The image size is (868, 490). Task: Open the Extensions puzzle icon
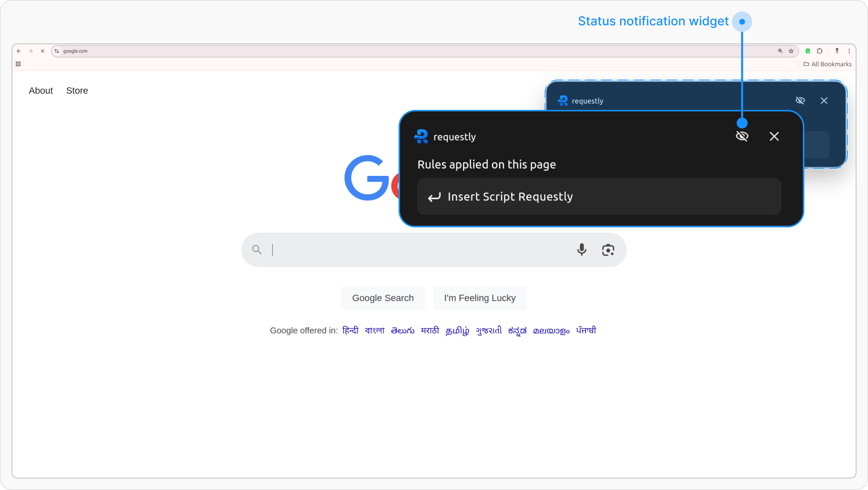click(820, 51)
